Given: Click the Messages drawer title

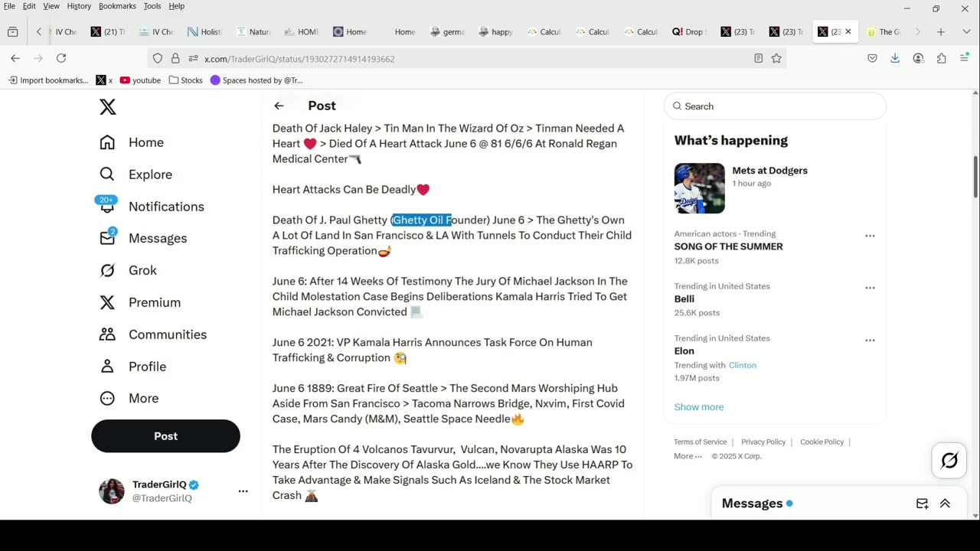Looking at the screenshot, I should pos(752,504).
